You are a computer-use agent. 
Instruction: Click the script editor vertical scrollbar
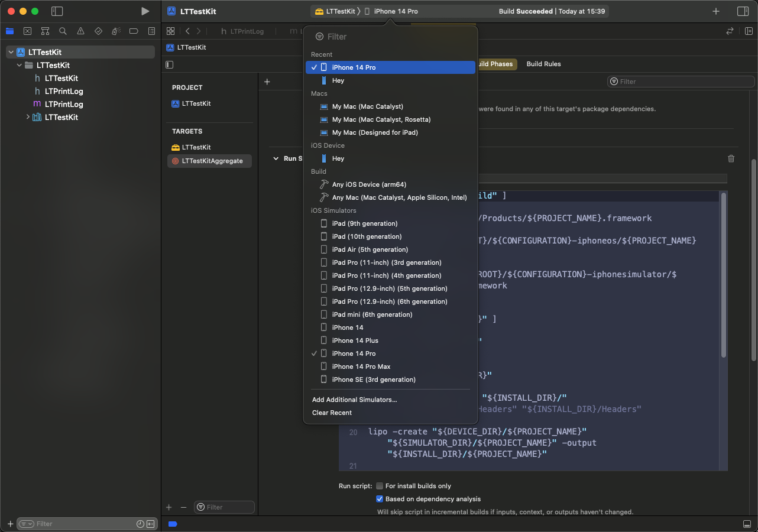coord(723,275)
